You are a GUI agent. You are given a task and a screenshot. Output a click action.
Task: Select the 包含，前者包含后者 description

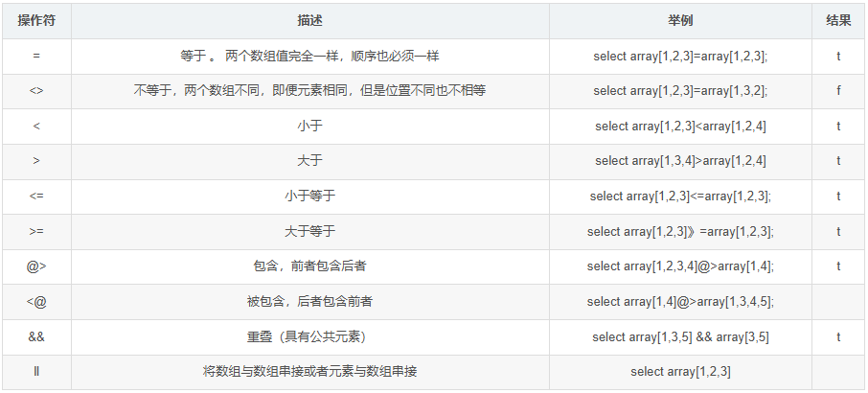(x=309, y=266)
